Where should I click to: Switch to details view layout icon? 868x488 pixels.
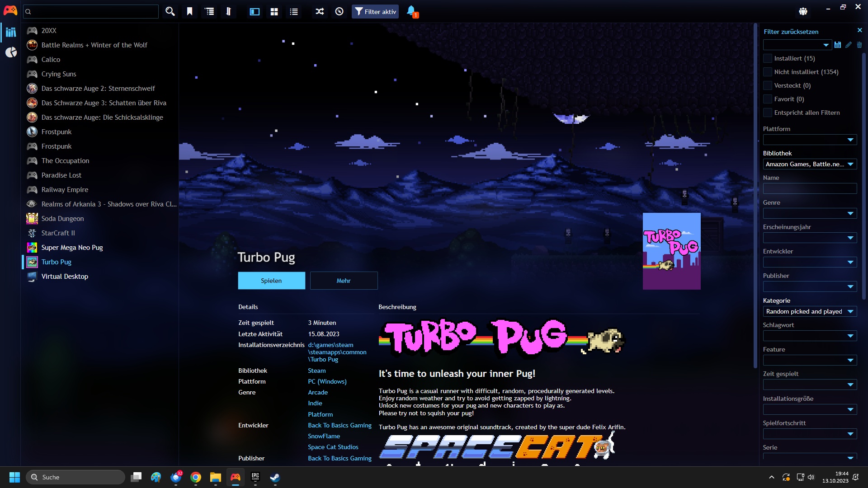pos(255,12)
